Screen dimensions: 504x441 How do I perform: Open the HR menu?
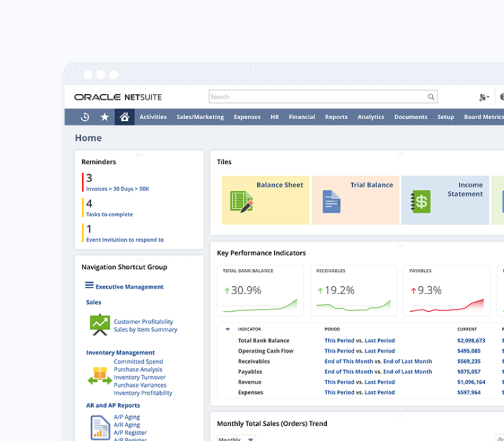tap(275, 117)
